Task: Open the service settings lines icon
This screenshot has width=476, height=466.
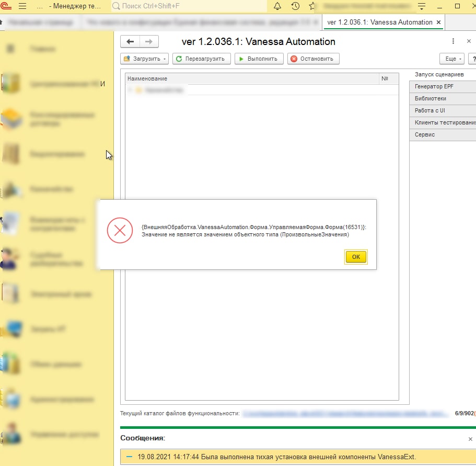Action: (x=421, y=6)
